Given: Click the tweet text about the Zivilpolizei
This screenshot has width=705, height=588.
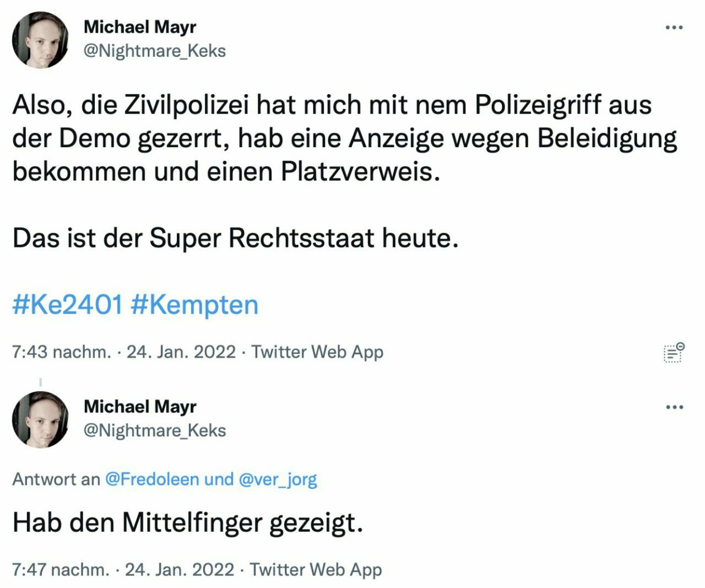Looking at the screenshot, I should pyautogui.click(x=341, y=138).
